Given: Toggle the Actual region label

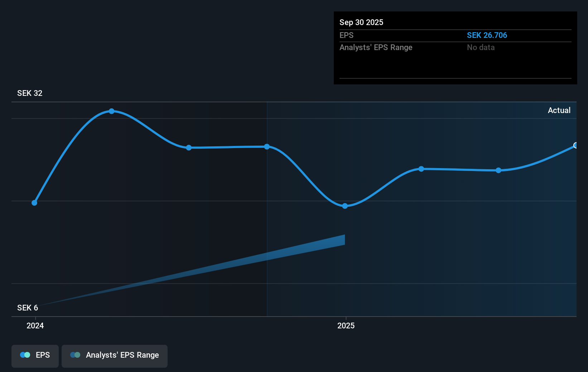Looking at the screenshot, I should (559, 110).
